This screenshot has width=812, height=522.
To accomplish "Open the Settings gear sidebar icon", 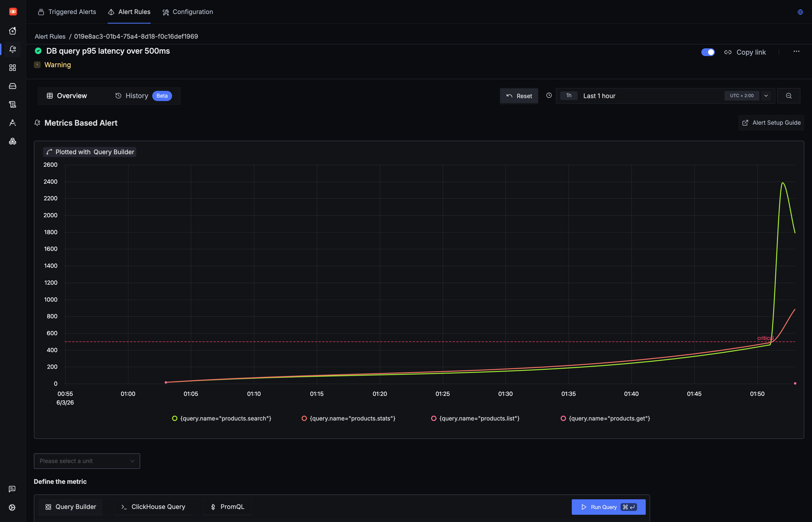I will 12,507.
